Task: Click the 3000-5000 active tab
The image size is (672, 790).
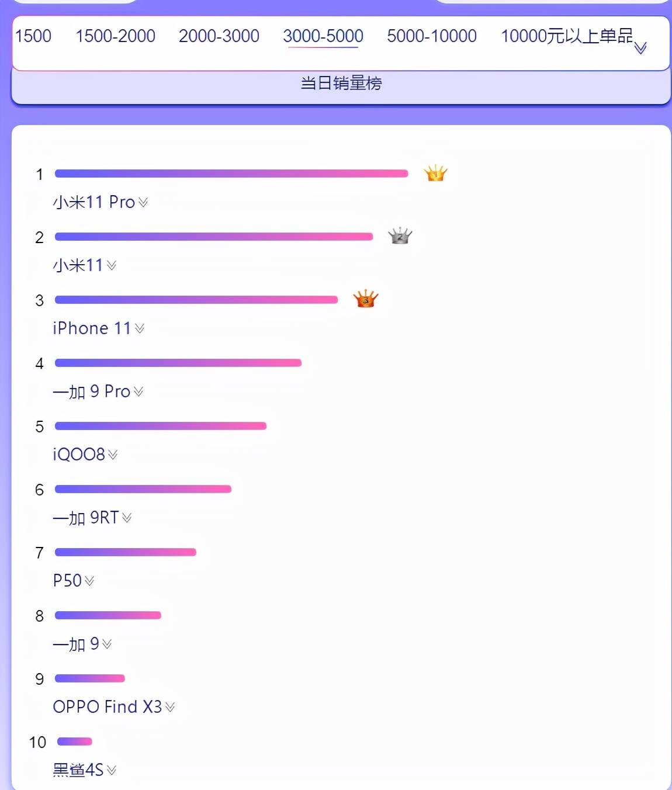Action: pyautogui.click(x=323, y=36)
